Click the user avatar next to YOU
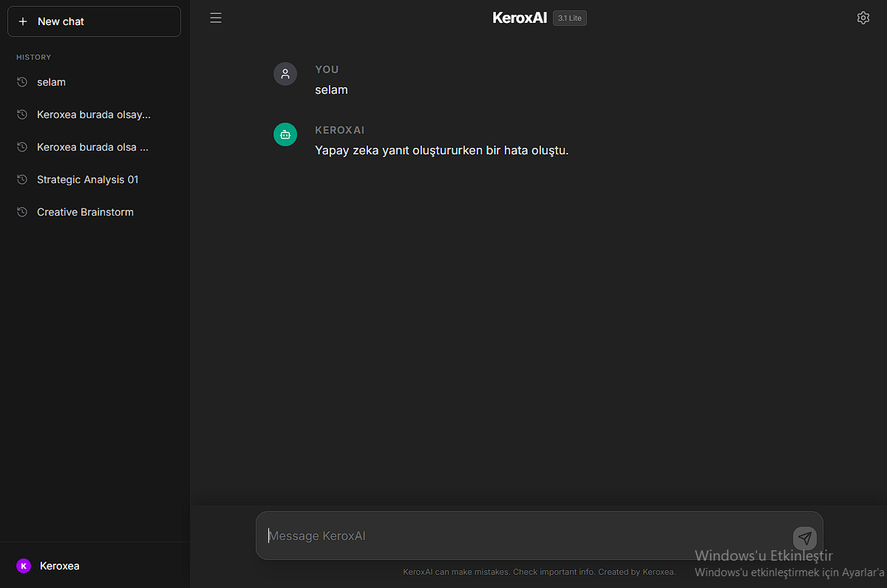The width and height of the screenshot is (887, 588). (285, 74)
